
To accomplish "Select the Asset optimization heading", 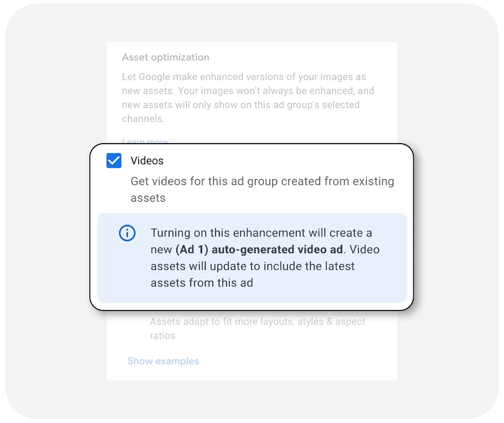I will click(x=165, y=57).
